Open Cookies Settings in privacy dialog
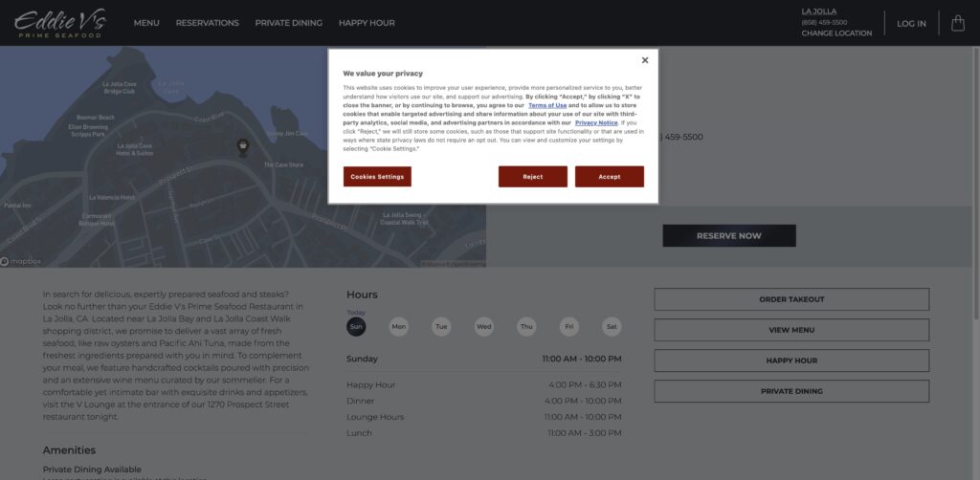The width and height of the screenshot is (980, 480). (x=377, y=177)
